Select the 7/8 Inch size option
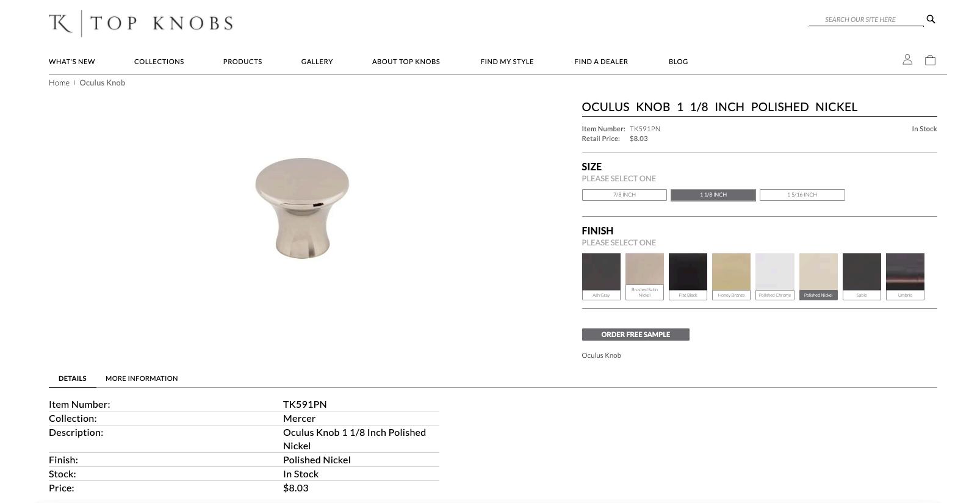980x503 pixels. coord(624,195)
